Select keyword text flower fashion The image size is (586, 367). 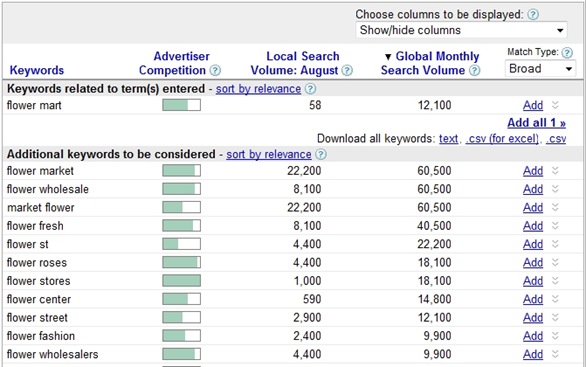(x=41, y=336)
